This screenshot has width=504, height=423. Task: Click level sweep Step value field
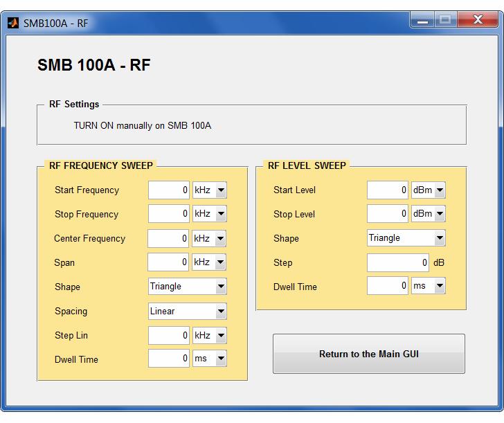398,262
